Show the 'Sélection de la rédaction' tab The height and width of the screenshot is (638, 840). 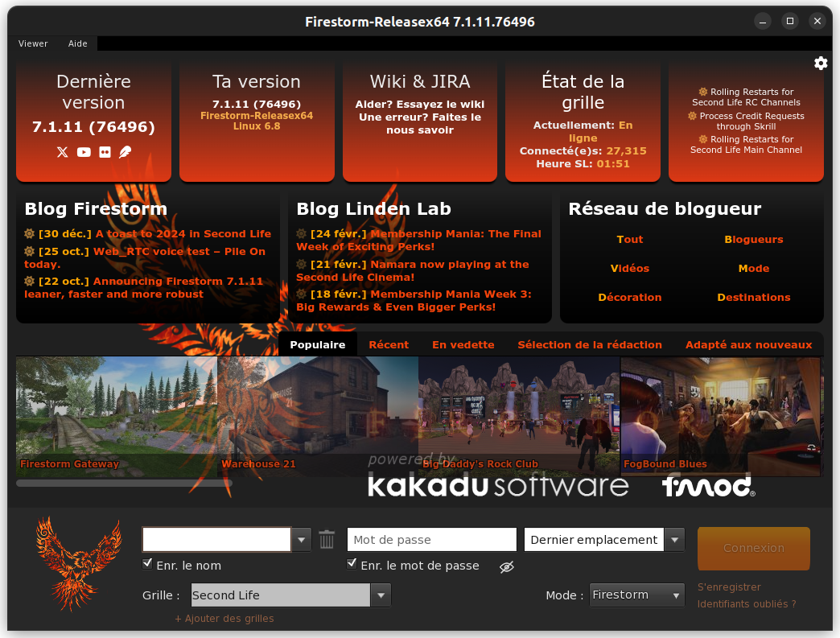coord(590,345)
